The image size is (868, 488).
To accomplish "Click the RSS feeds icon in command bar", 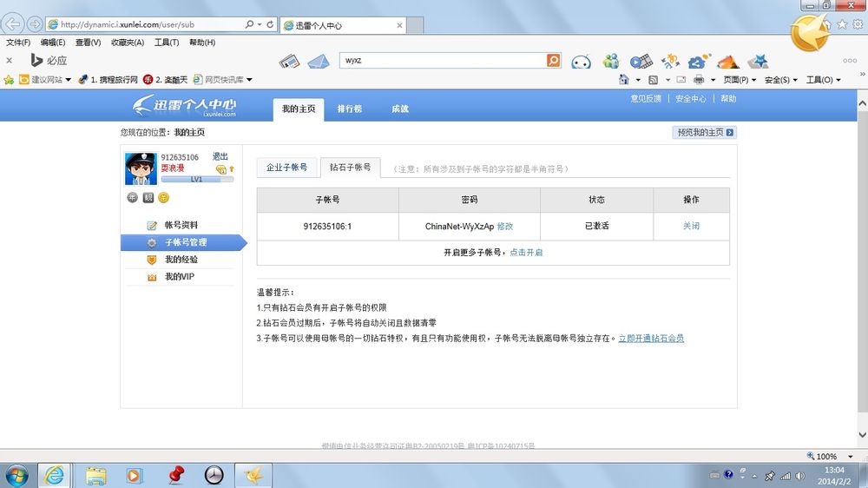I will point(654,80).
